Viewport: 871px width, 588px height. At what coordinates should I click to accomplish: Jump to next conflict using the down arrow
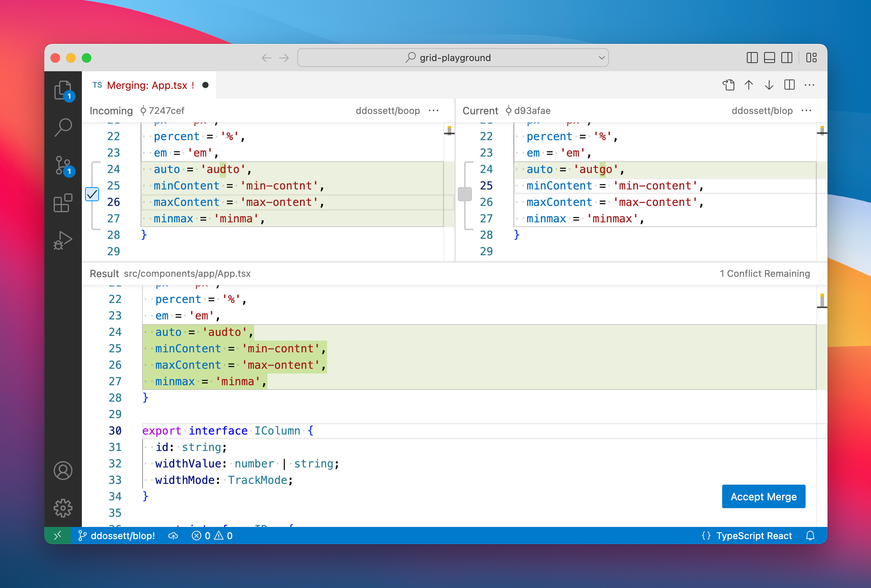pos(769,85)
